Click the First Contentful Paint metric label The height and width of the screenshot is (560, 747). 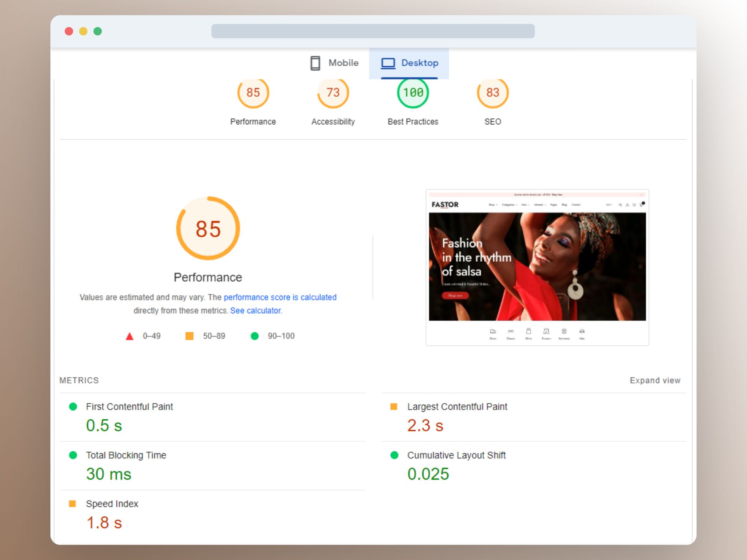point(129,407)
